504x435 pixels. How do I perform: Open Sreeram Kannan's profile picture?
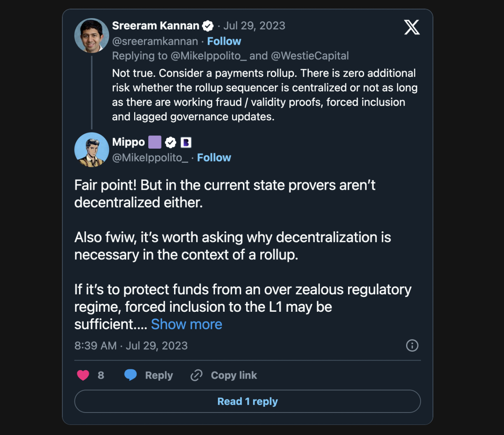coord(92,35)
